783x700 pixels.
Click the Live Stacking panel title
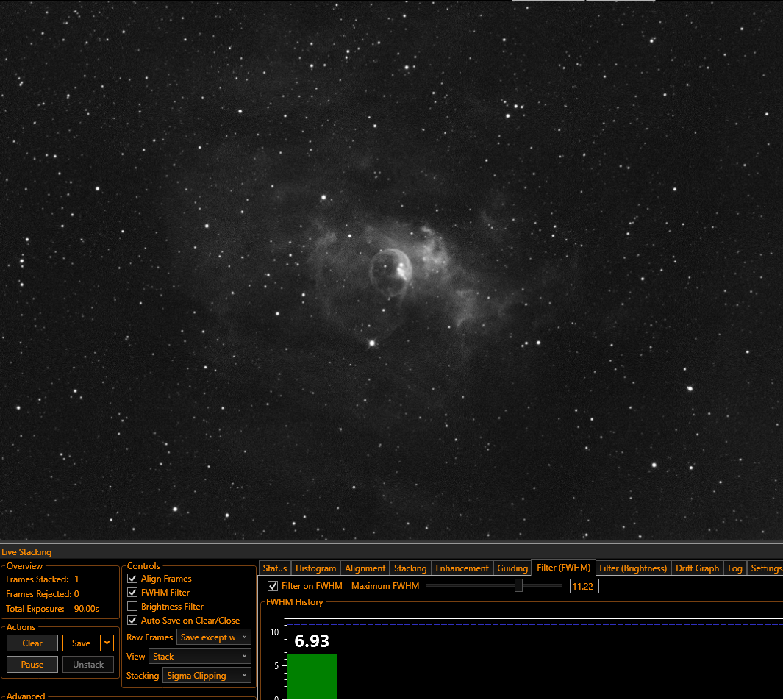click(x=26, y=552)
